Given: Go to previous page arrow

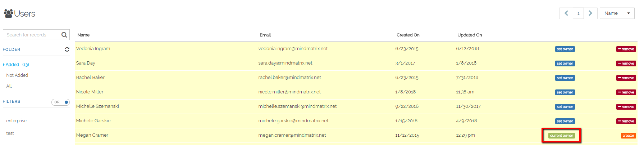Looking at the screenshot, I should pyautogui.click(x=566, y=13).
